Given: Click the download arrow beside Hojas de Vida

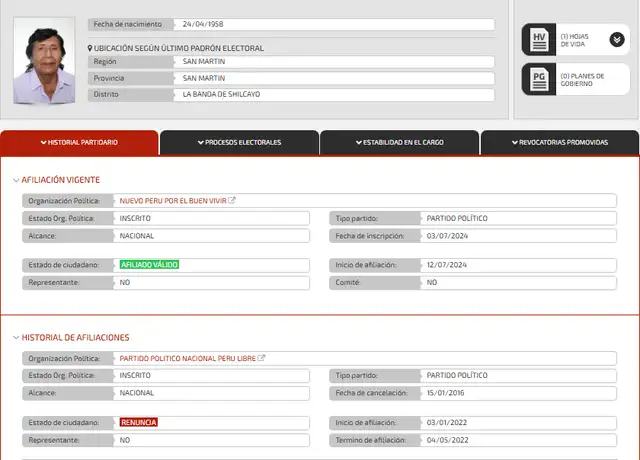Looking at the screenshot, I should [x=617, y=40].
